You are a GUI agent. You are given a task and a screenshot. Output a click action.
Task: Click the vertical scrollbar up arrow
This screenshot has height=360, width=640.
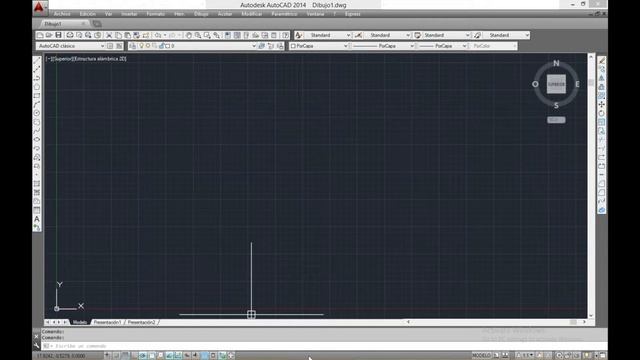coord(591,56)
